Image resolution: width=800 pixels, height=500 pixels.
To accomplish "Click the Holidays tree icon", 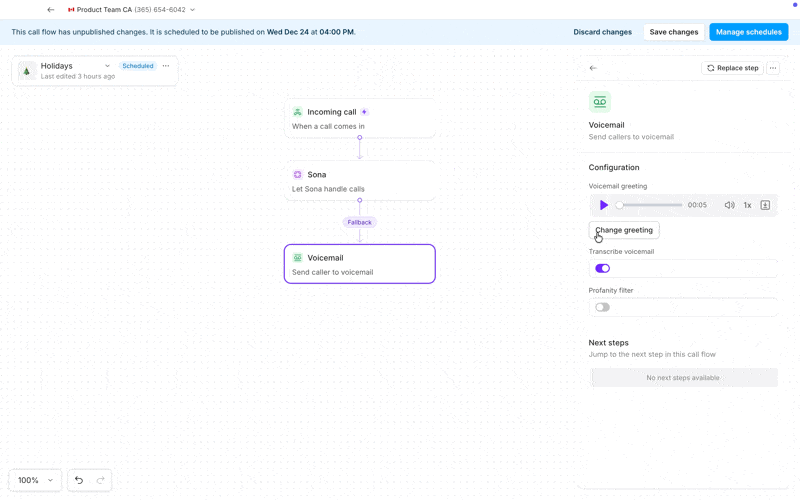I will click(27, 71).
